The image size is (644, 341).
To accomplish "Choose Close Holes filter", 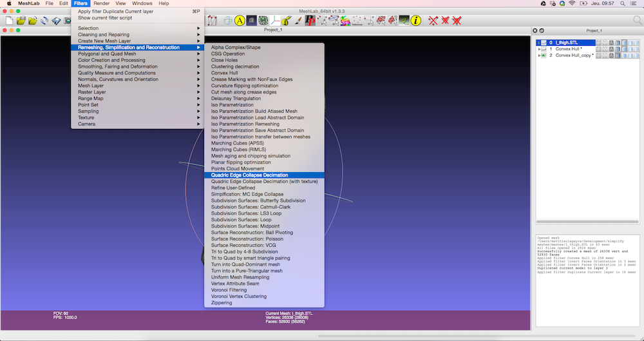I will point(264,60).
